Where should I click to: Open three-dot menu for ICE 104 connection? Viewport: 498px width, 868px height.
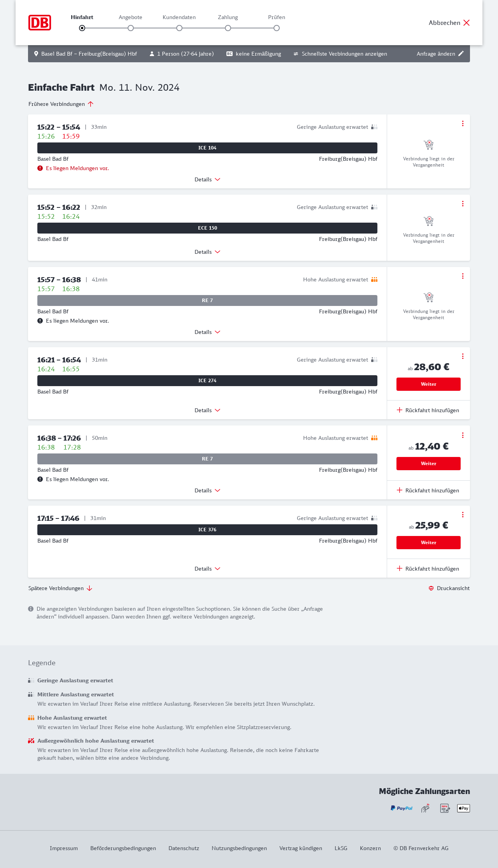(463, 123)
